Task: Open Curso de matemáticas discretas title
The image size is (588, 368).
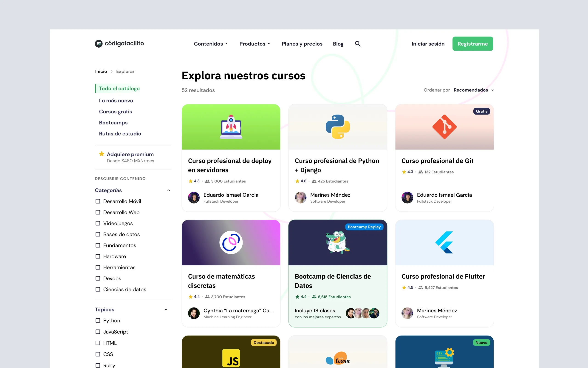Action: tap(221, 281)
